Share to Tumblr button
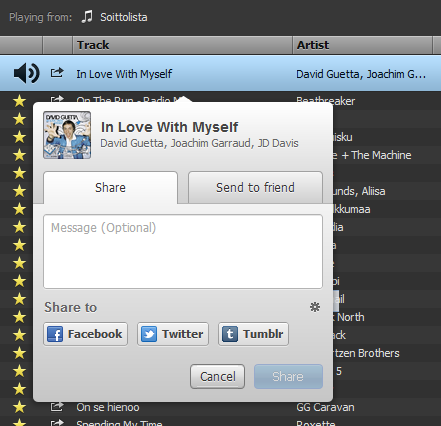The image size is (441, 426). 253,334
